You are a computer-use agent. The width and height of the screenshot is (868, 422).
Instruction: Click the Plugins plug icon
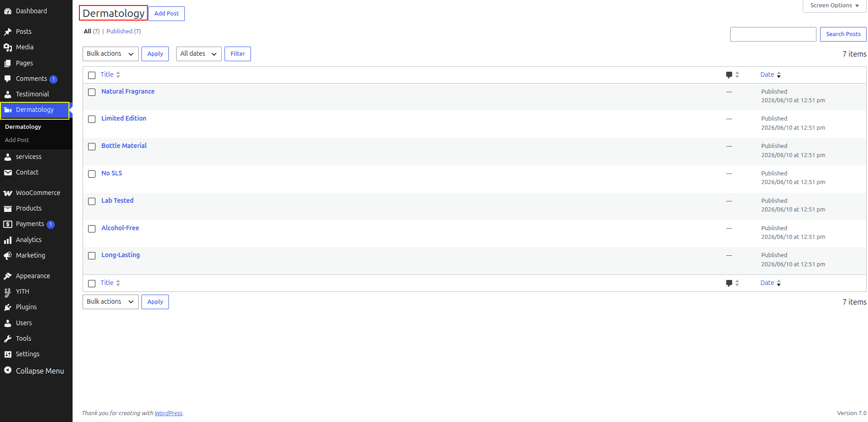8,307
